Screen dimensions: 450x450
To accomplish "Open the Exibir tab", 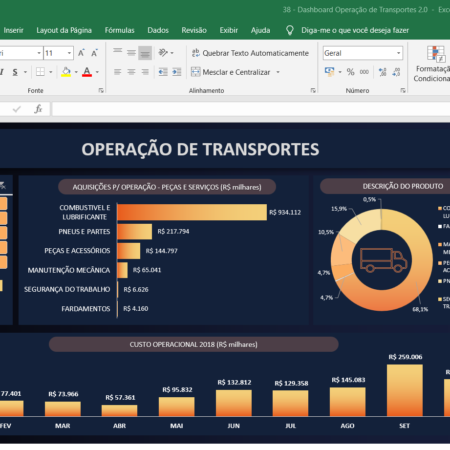I will point(229,30).
